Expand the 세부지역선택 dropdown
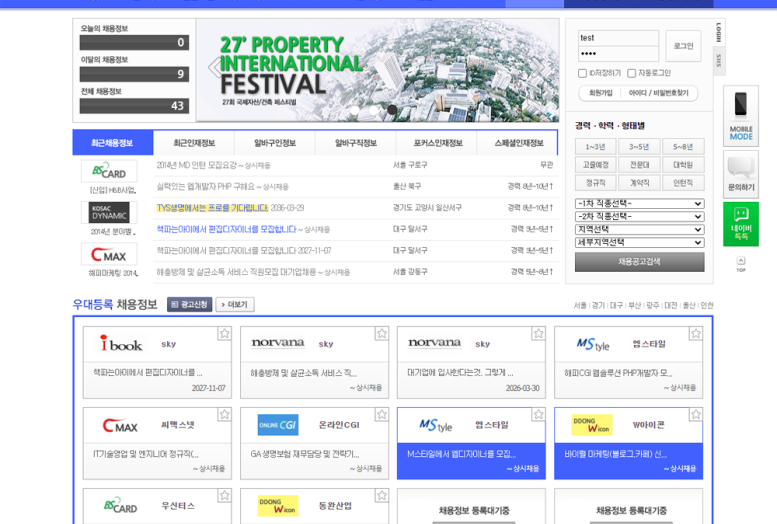Screen dimensions: 777x524 click(639, 242)
